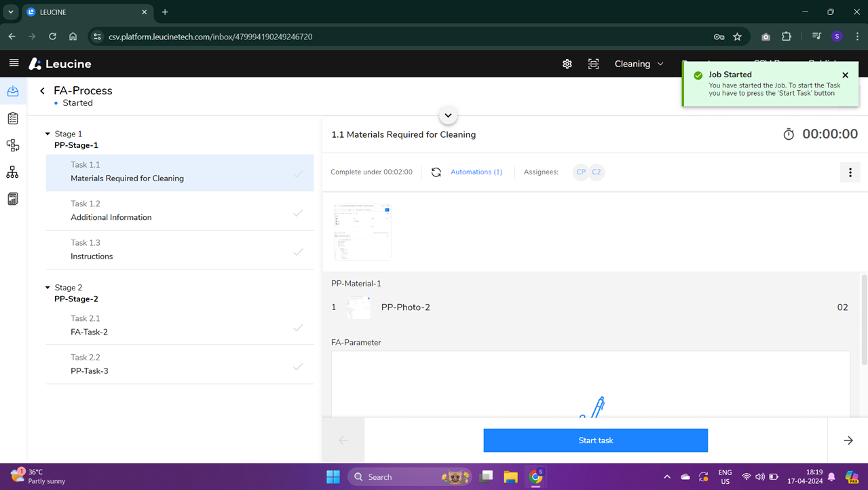
Task: Open the camera extension icon in Chrome's toolbar
Action: pyautogui.click(x=766, y=37)
